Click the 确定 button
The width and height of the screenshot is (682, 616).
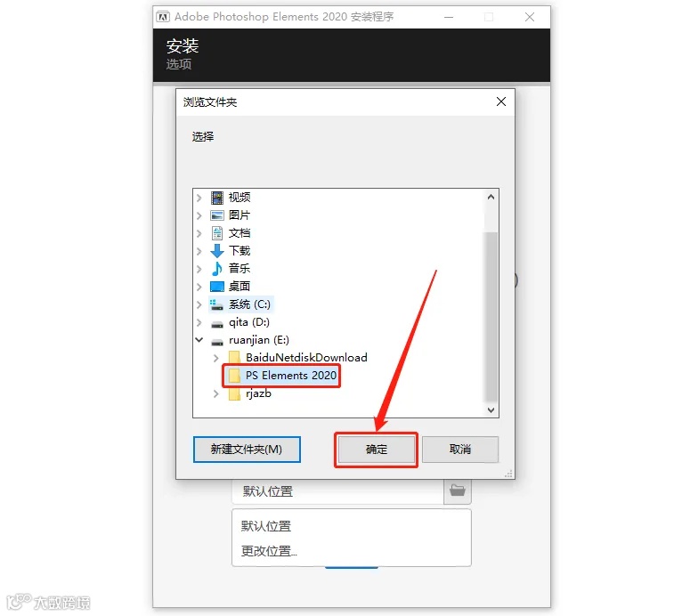(x=377, y=450)
